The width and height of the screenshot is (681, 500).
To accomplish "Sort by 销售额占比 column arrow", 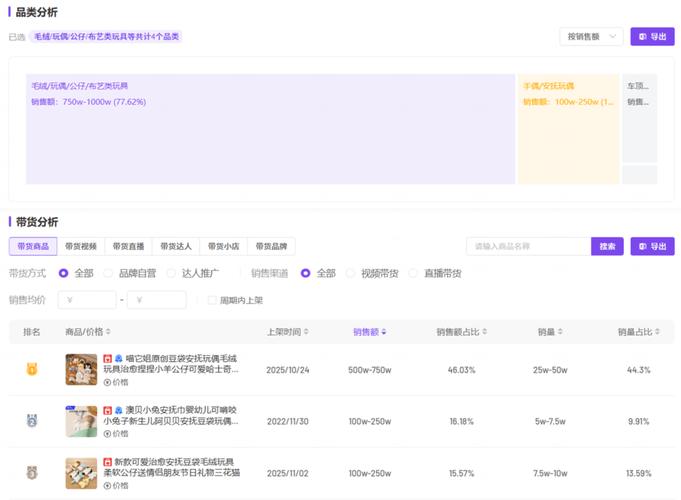I will (483, 332).
